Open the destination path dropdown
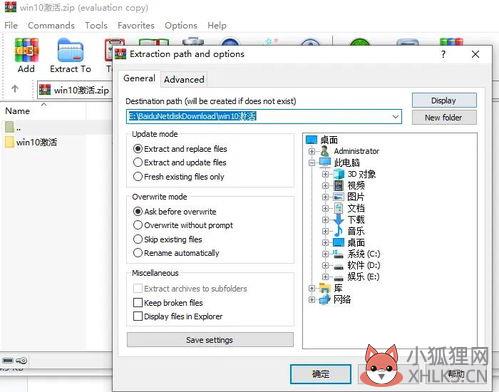 395,117
